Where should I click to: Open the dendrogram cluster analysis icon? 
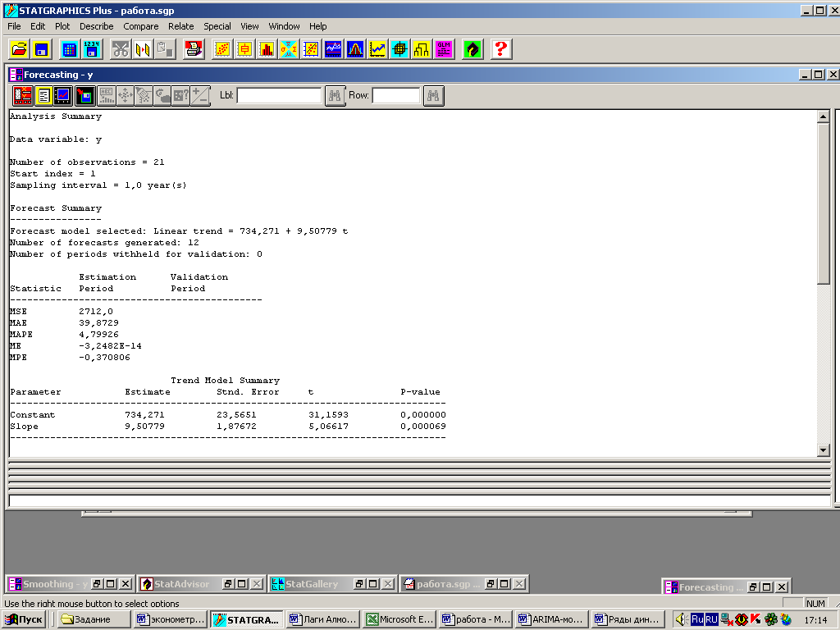click(422, 49)
